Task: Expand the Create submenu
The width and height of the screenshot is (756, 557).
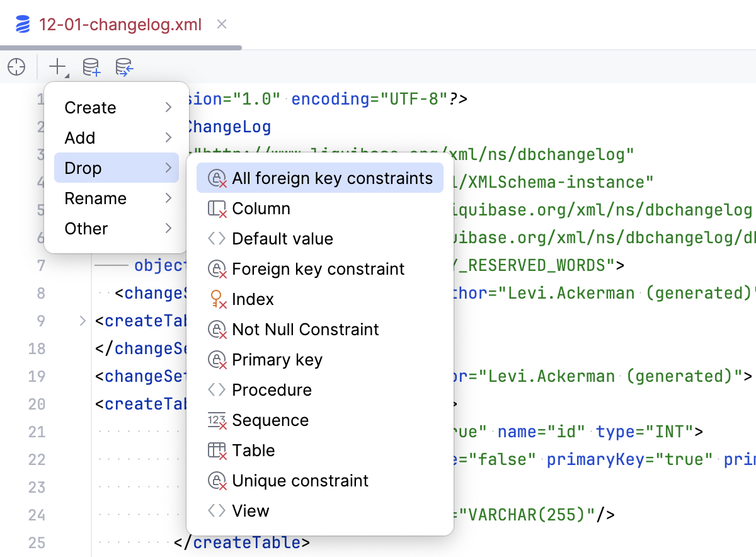Action: tap(101, 107)
